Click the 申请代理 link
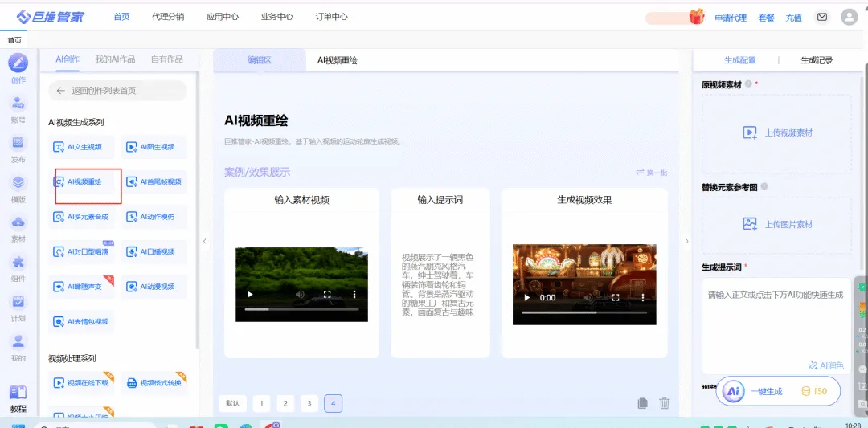Screen dimensions: 868x428 pos(731,18)
